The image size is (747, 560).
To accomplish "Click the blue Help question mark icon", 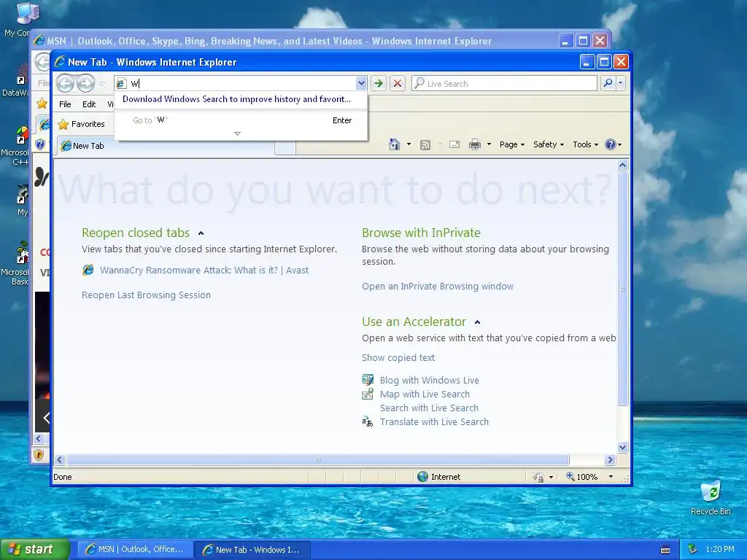I will (x=611, y=144).
